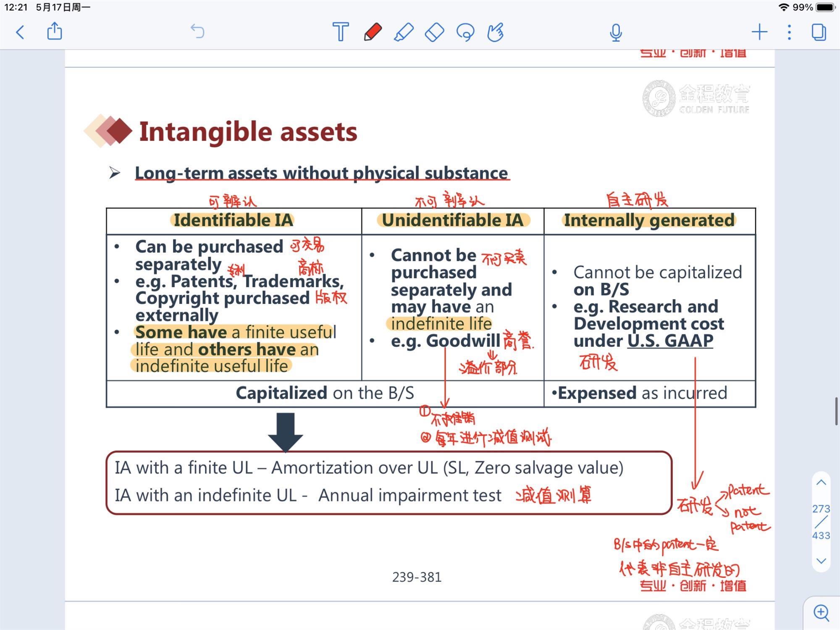The width and height of the screenshot is (840, 630).
Task: Start audio recording with the microphone
Action: coord(616,33)
